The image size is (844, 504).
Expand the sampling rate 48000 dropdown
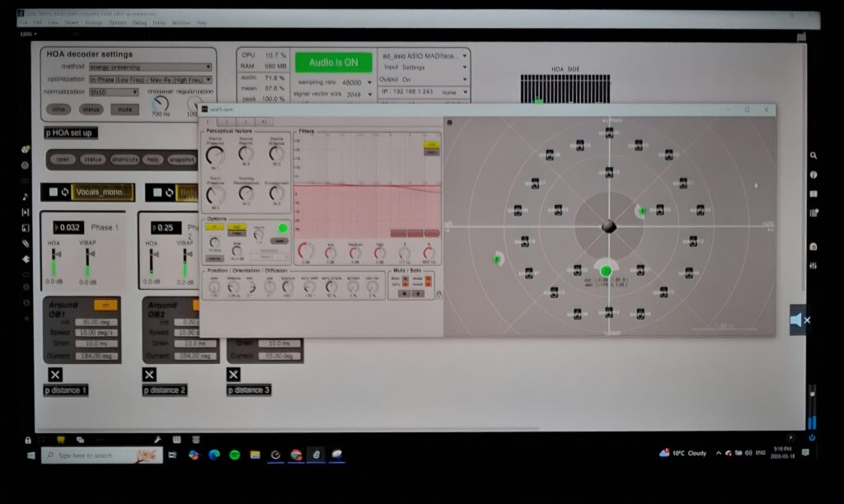[354, 83]
